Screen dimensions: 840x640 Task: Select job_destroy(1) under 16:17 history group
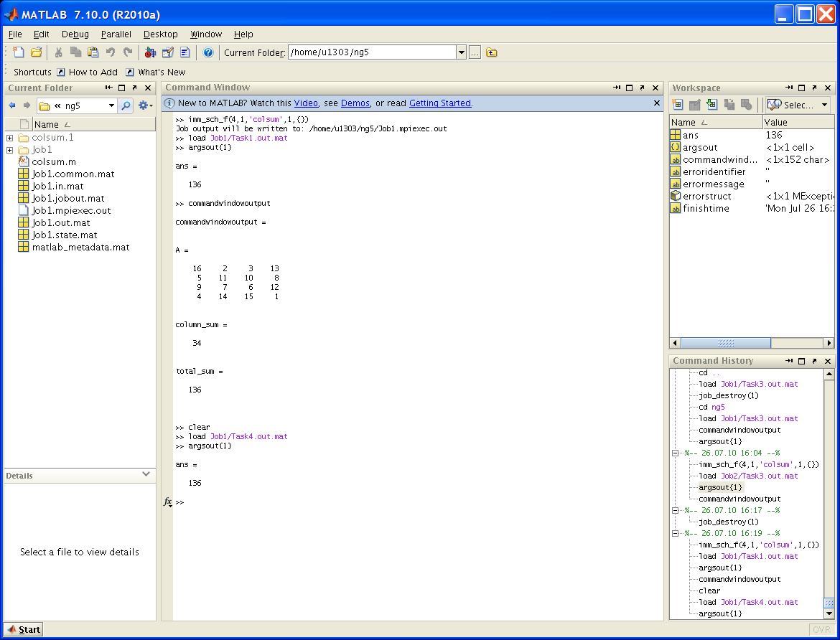point(729,522)
